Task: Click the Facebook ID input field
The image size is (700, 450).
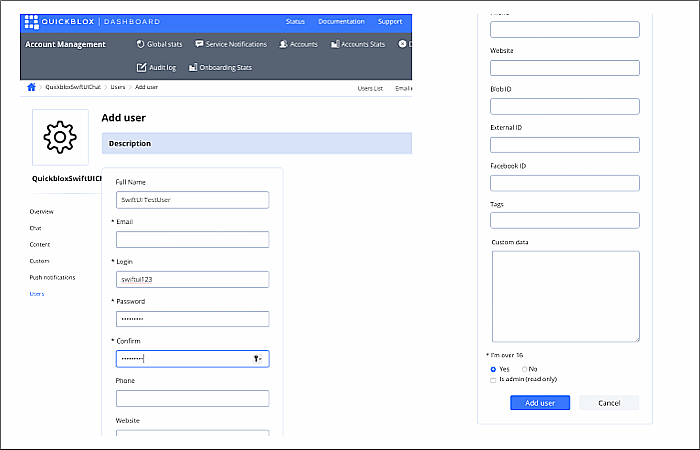Action: coord(565,183)
